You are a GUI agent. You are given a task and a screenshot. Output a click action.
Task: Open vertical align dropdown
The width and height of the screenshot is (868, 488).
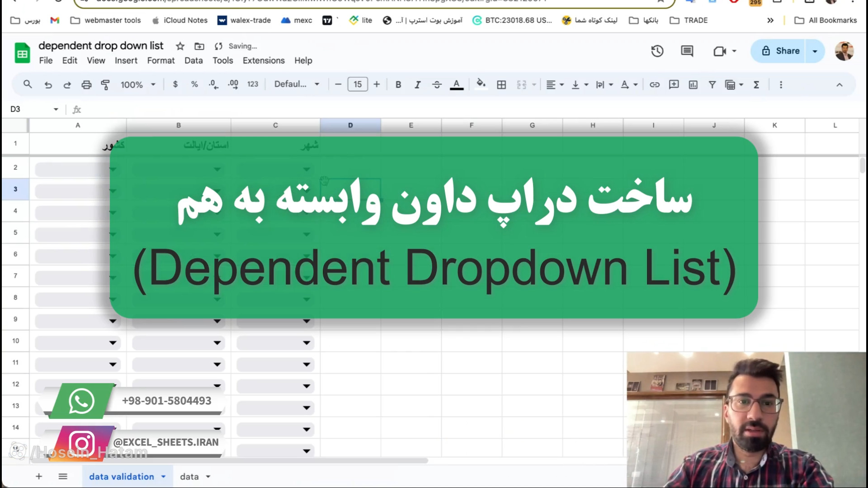tap(580, 84)
